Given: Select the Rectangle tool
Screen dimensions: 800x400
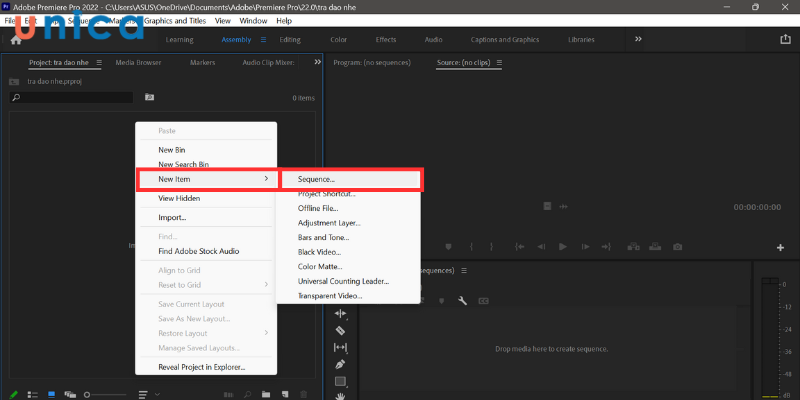Looking at the screenshot, I should [x=340, y=381].
